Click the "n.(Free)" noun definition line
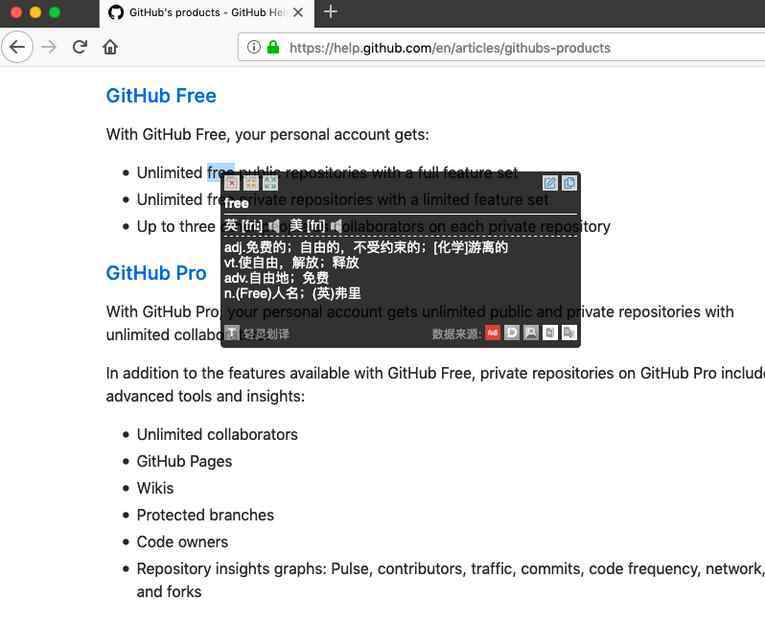The width and height of the screenshot is (765, 624). point(293,293)
